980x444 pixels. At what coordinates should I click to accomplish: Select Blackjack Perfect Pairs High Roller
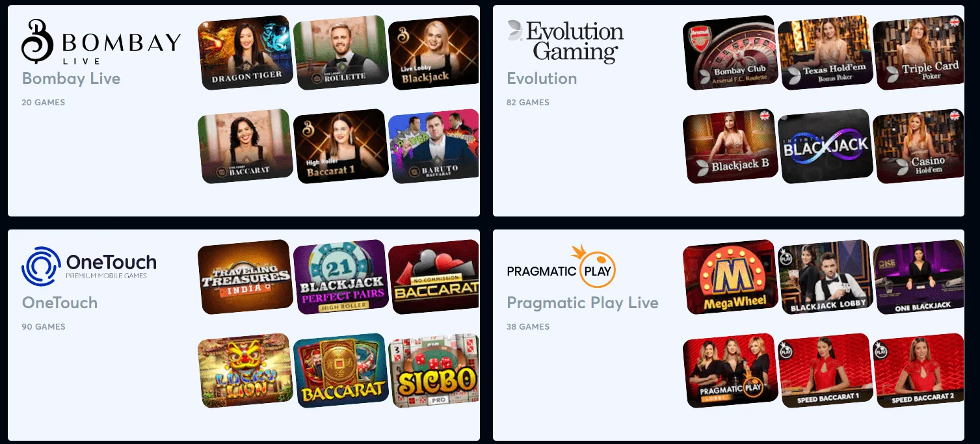340,277
